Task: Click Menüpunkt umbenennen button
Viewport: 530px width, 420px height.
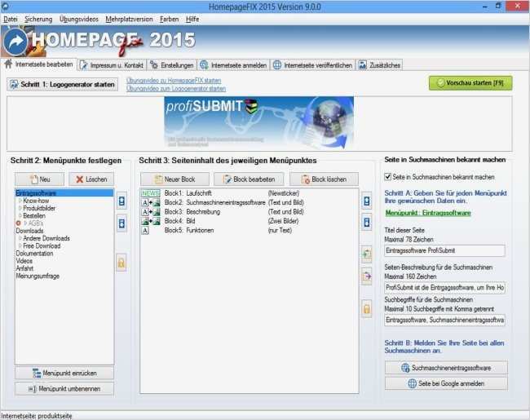Action: pos(64,389)
